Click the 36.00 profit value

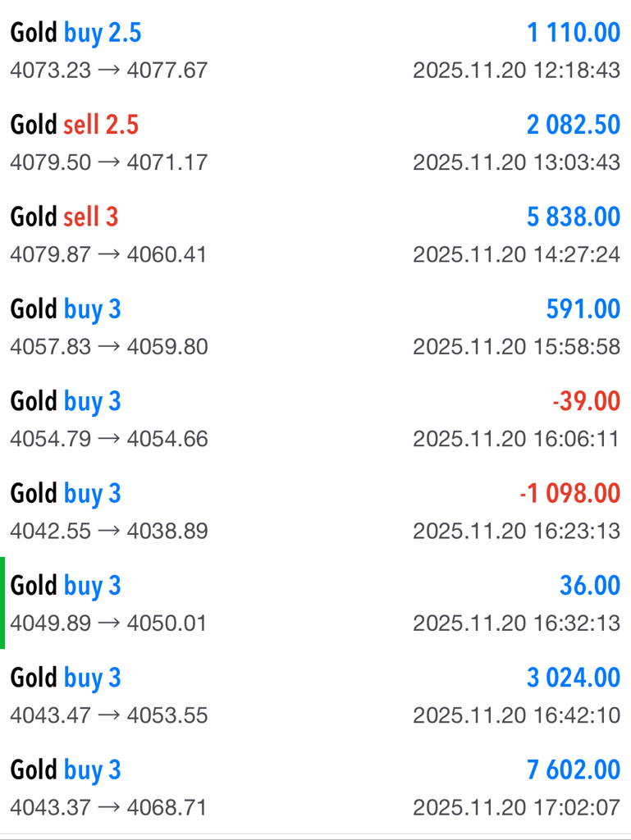point(590,586)
